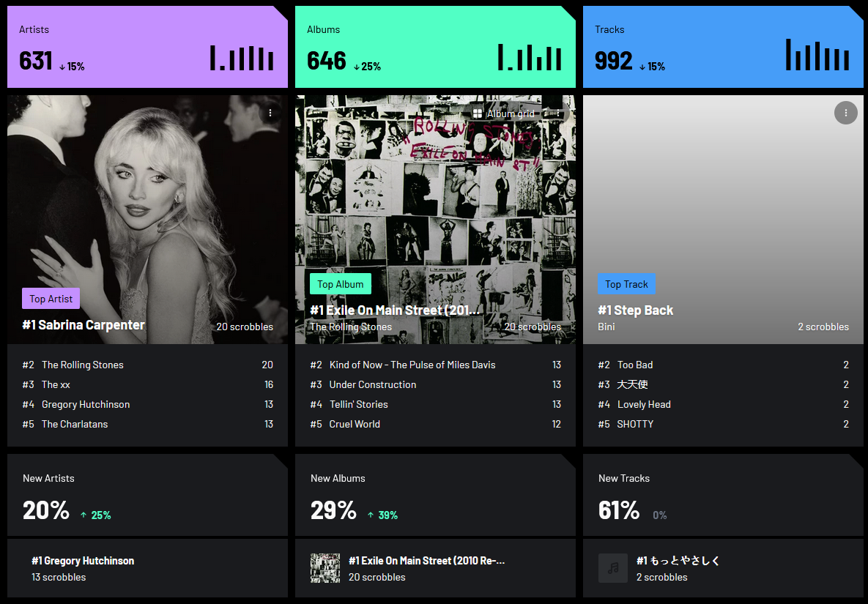Open #1 Sabrina Carpenter artist link
The height and width of the screenshot is (604, 868).
click(84, 324)
